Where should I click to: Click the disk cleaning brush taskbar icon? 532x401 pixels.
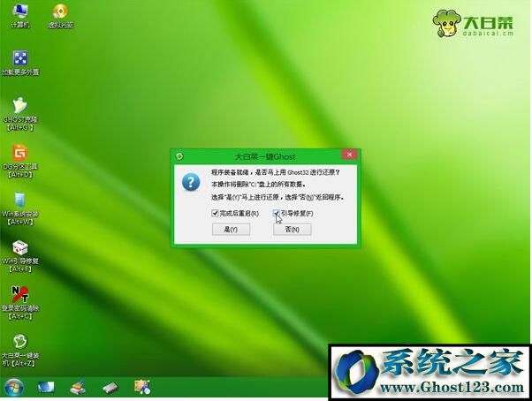coord(78,388)
